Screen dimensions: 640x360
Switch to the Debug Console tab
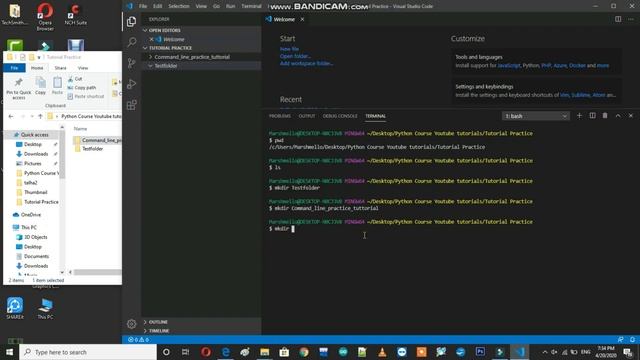click(340, 116)
